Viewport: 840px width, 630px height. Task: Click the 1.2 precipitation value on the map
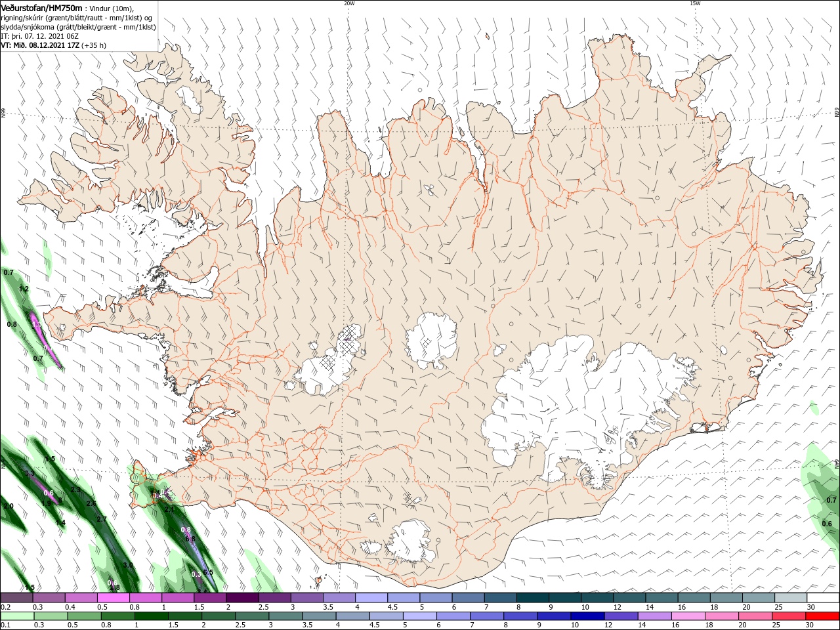(x=24, y=289)
